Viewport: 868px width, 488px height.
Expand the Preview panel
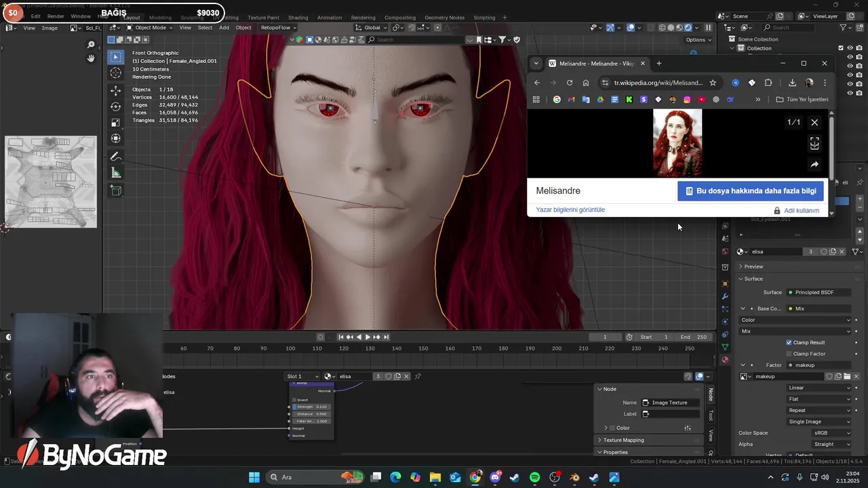coord(753,266)
